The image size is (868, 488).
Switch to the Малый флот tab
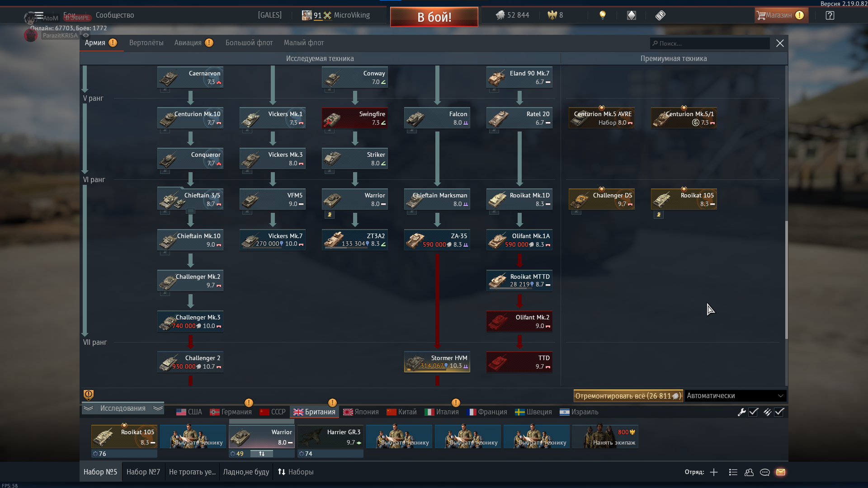point(304,43)
